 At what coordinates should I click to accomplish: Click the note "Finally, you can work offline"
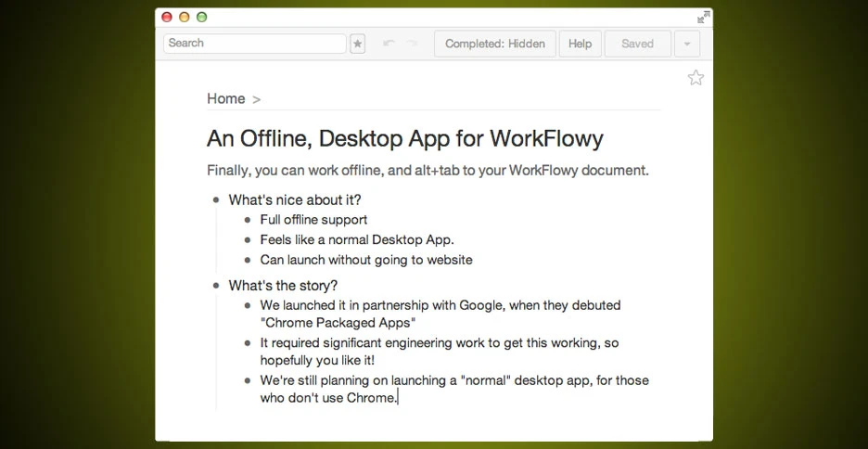(x=428, y=171)
